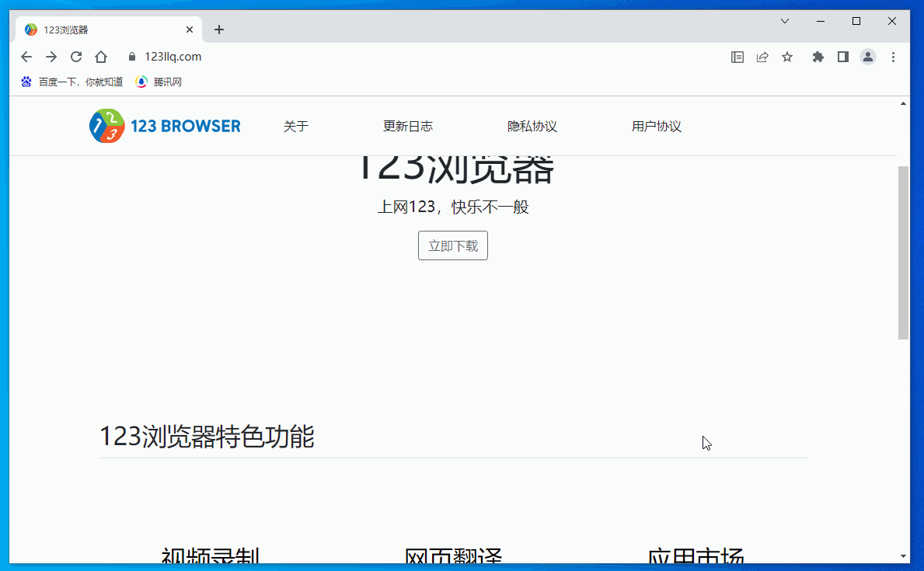This screenshot has width=924, height=571.
Task: Toggle the browser side panel
Action: (x=842, y=57)
